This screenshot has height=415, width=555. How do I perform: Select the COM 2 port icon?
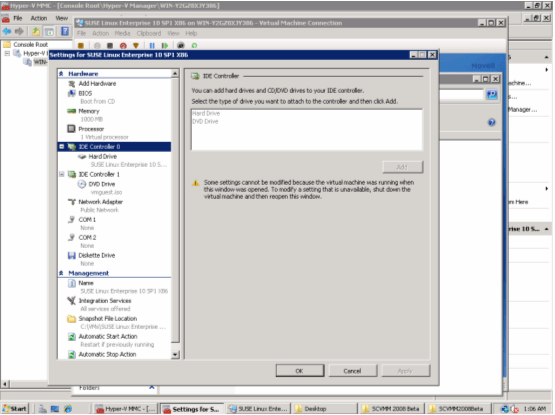tap(72, 237)
